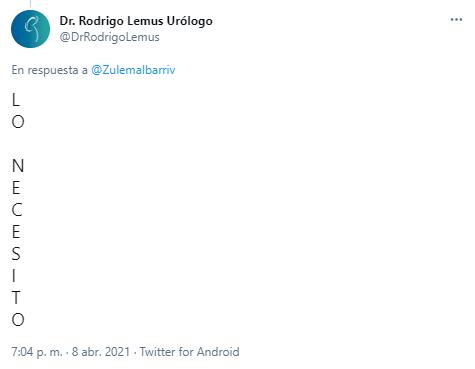
Task: Select the second E below the C
Action: pyautogui.click(x=16, y=232)
